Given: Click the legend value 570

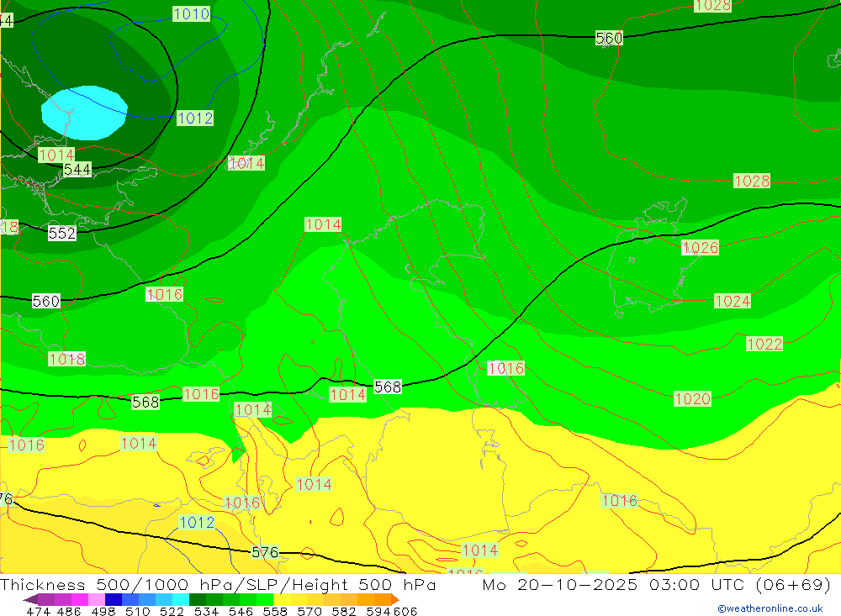Looking at the screenshot, I should (309, 611).
